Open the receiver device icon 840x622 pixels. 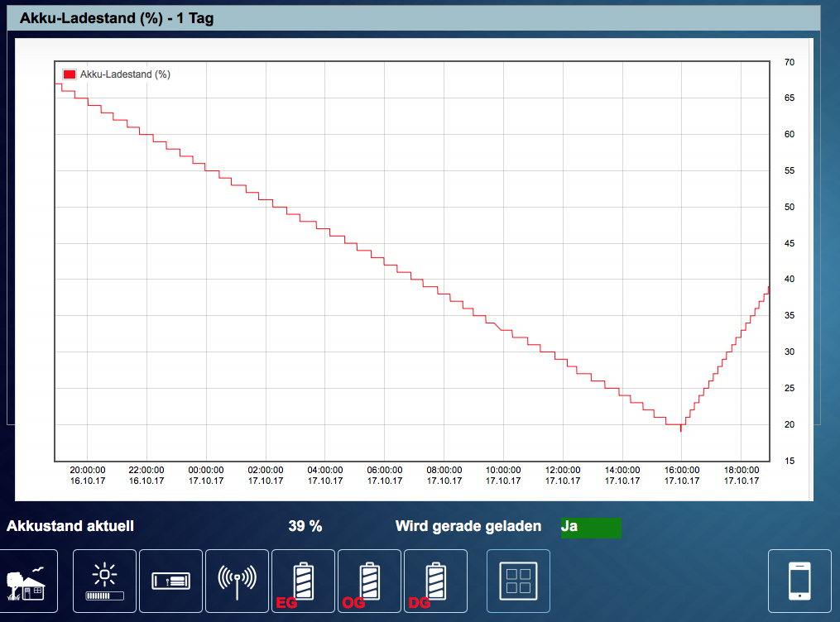click(x=170, y=581)
